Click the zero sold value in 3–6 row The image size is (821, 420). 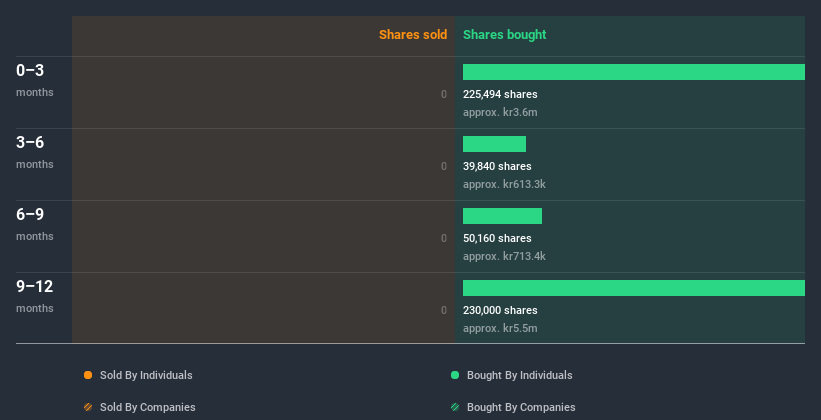click(444, 167)
